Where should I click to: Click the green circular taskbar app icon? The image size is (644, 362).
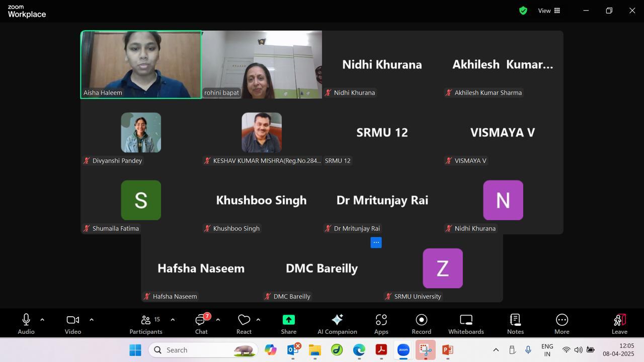coord(337,350)
